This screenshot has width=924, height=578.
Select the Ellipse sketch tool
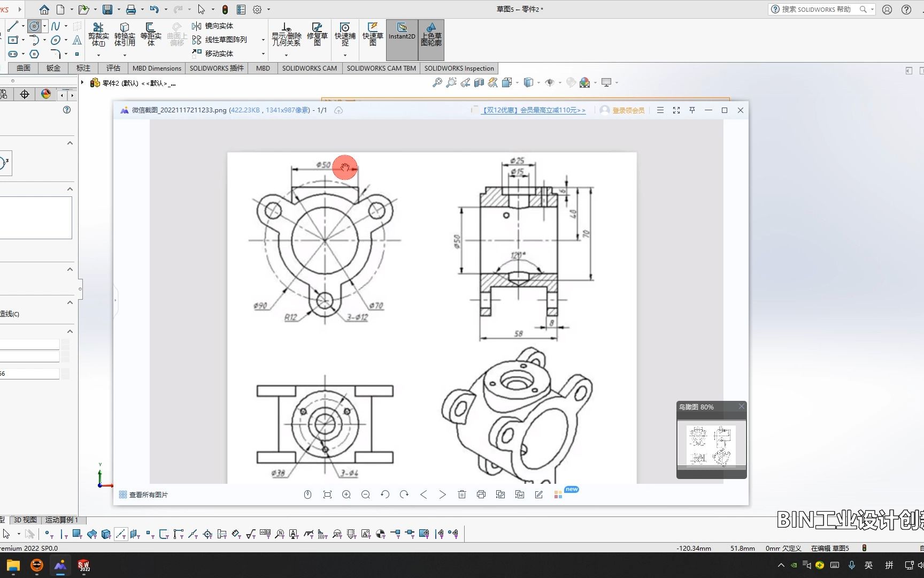[56, 40]
